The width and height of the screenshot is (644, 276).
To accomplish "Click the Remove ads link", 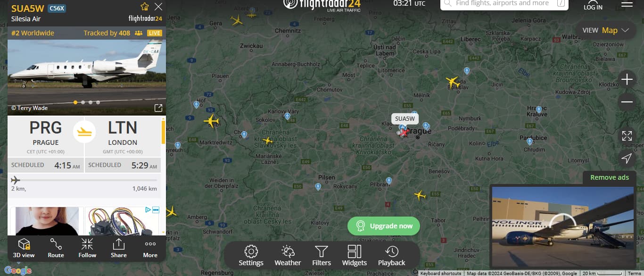I will point(610,177).
